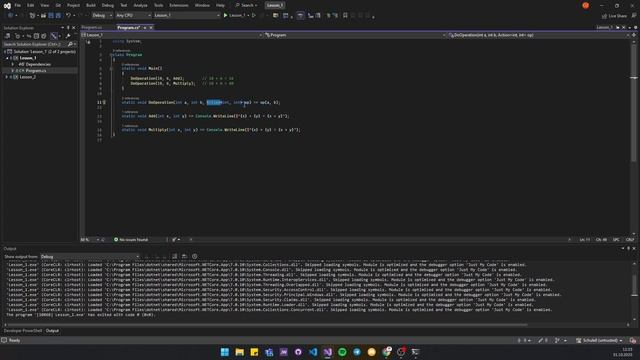Open the Debug menu
The width and height of the screenshot is (640, 360).
click(108, 5)
